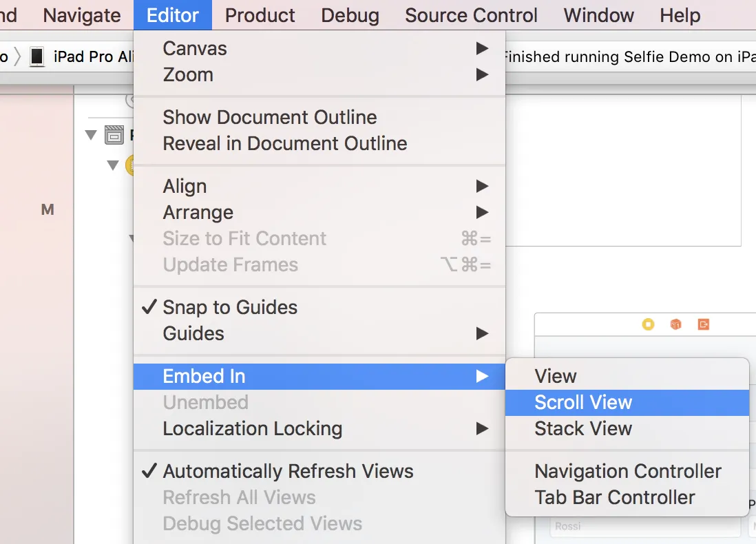The height and width of the screenshot is (544, 756).
Task: Choose Scroll View from Embed In submenu
Action: click(583, 402)
